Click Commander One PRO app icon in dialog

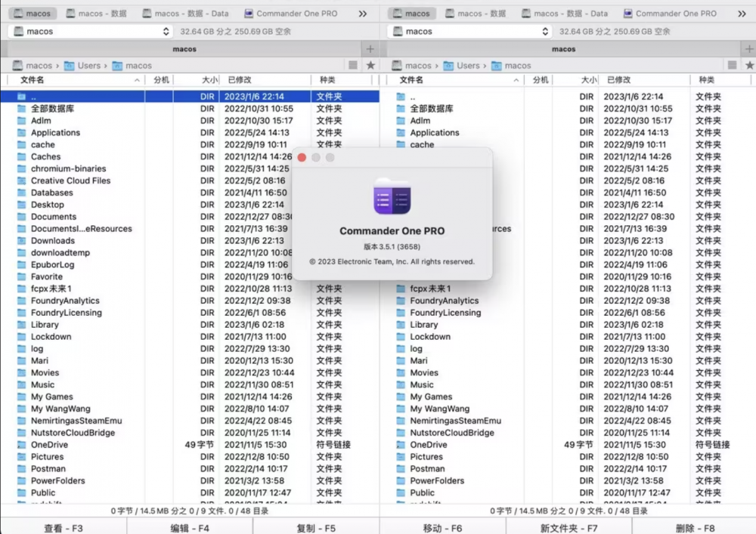click(x=392, y=196)
